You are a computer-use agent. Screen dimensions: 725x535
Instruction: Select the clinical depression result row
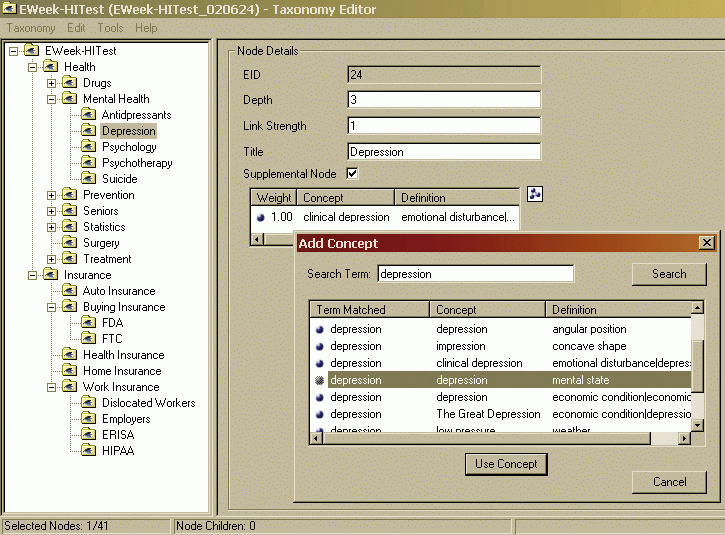tap(501, 363)
